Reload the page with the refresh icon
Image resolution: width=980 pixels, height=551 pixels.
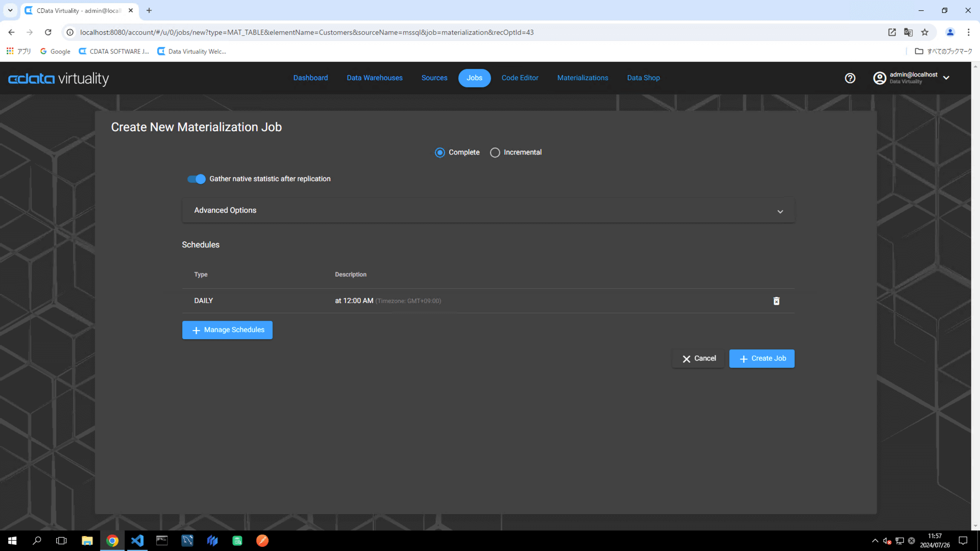click(48, 32)
